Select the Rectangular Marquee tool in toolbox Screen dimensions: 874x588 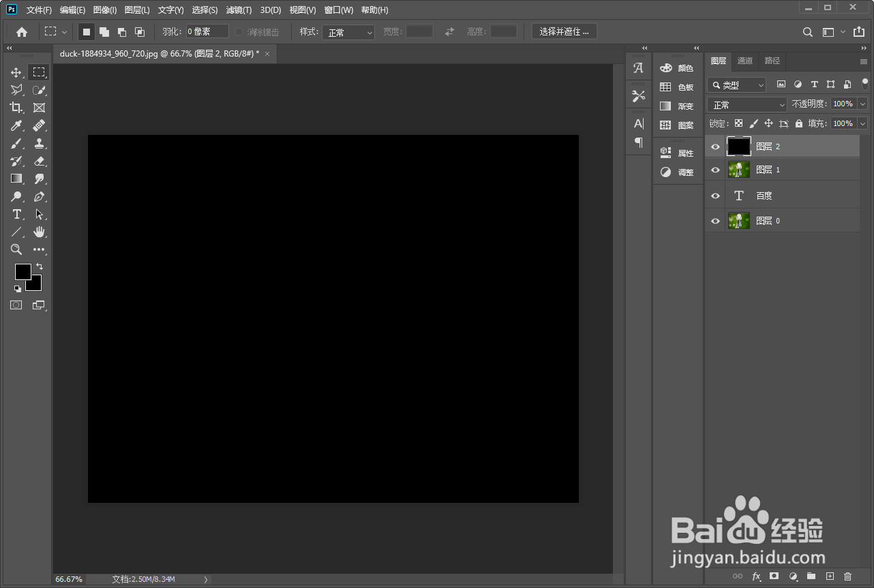click(39, 72)
